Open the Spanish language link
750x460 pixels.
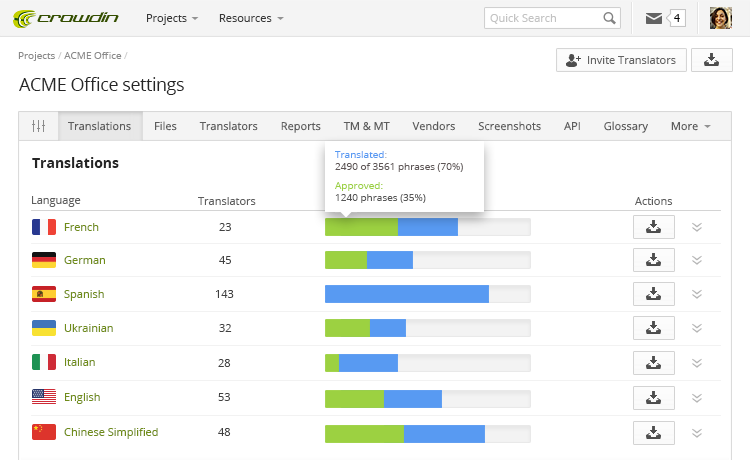(84, 294)
